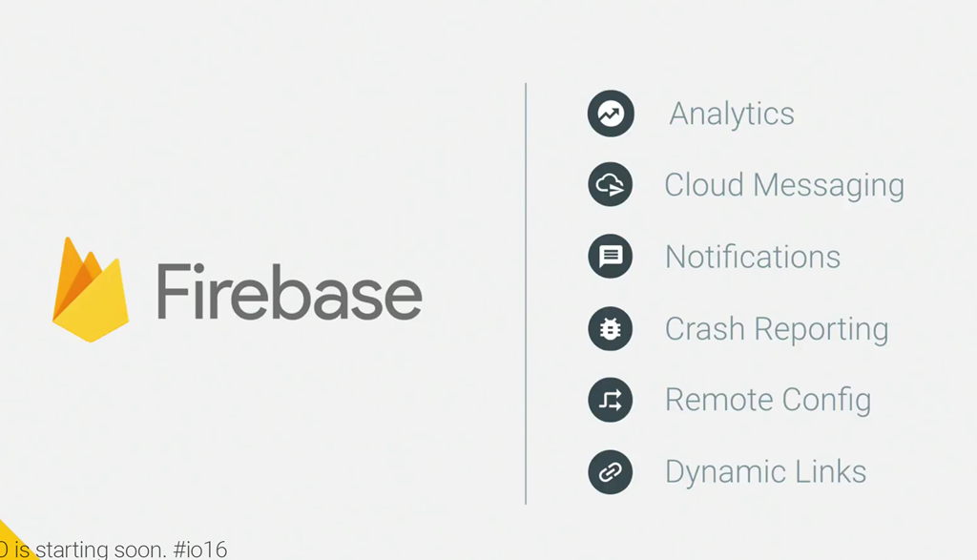The image size is (977, 560).
Task: Click the "Remote Config" label
Action: 768,400
